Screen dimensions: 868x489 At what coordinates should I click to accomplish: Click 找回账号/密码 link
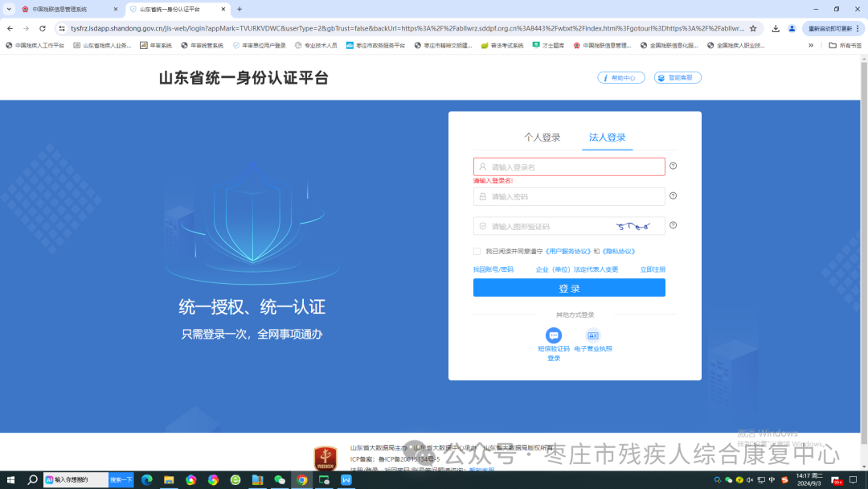coord(493,269)
